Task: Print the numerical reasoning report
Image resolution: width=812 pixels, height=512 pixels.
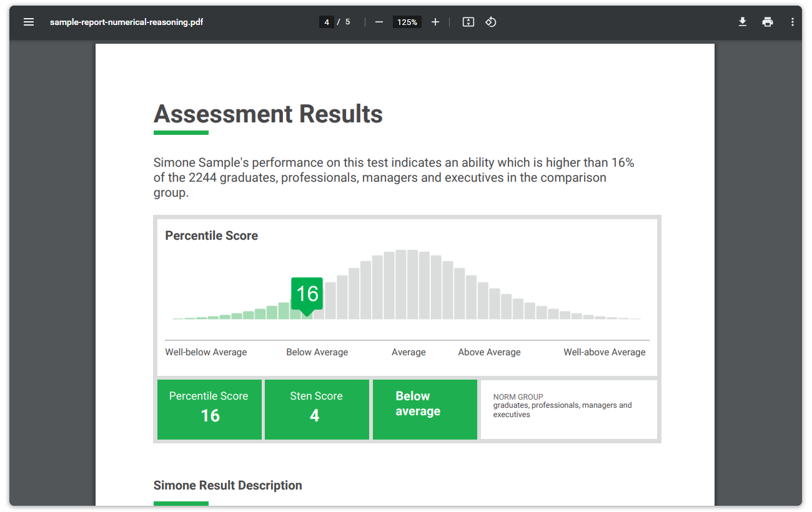Action: [x=768, y=22]
